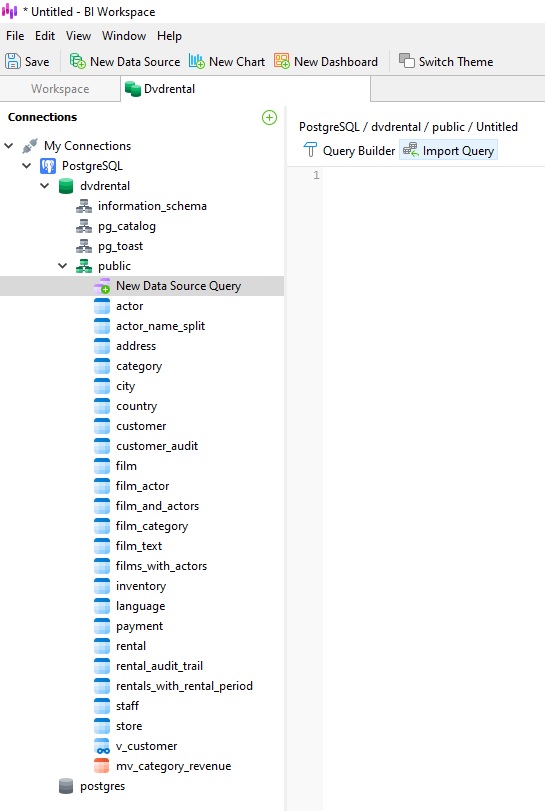Select the address table

tap(136, 346)
